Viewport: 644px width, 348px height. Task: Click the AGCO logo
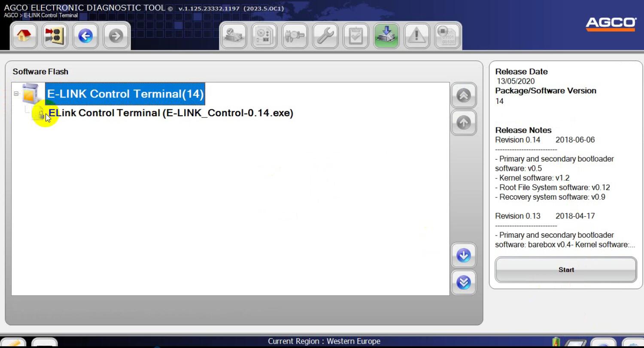[611, 24]
